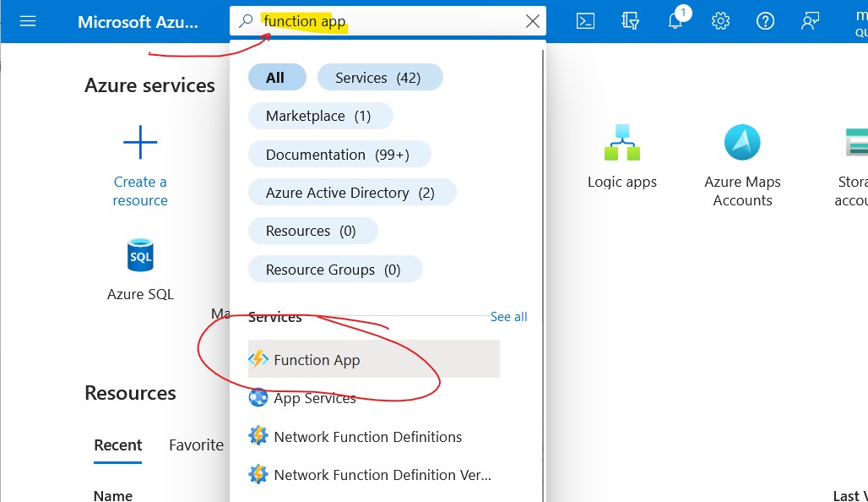Open the Feedback icon
The width and height of the screenshot is (868, 502).
[810, 21]
